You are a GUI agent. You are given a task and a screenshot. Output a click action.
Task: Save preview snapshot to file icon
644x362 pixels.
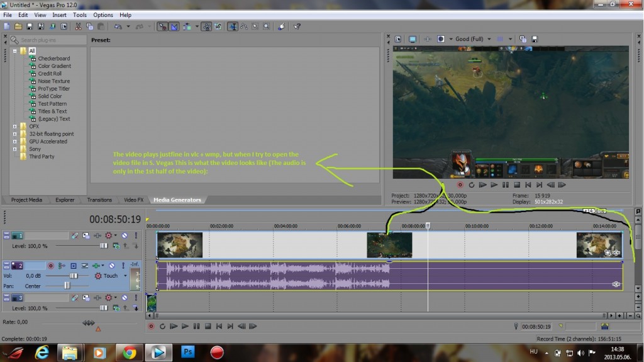[535, 39]
